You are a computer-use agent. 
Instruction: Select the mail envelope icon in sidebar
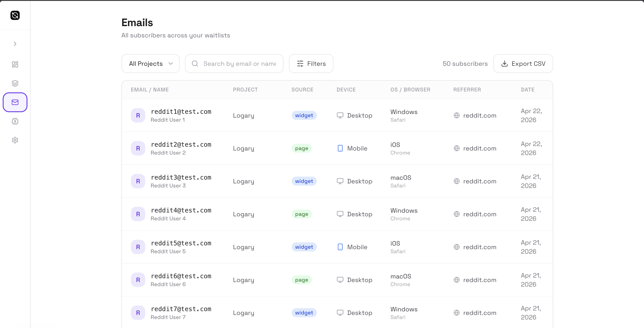[x=15, y=102]
